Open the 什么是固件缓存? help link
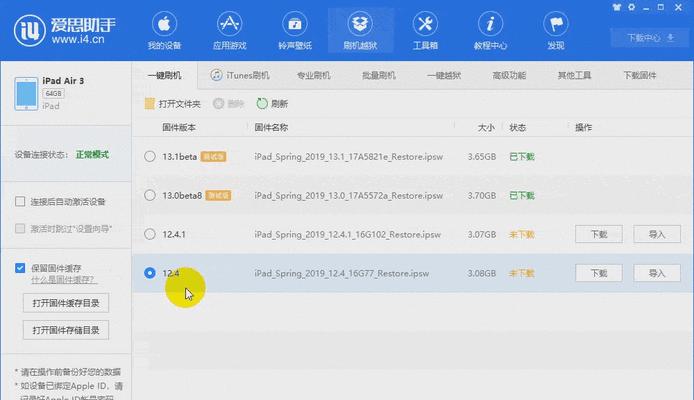Image resolution: width=694 pixels, height=400 pixels. click(66, 282)
